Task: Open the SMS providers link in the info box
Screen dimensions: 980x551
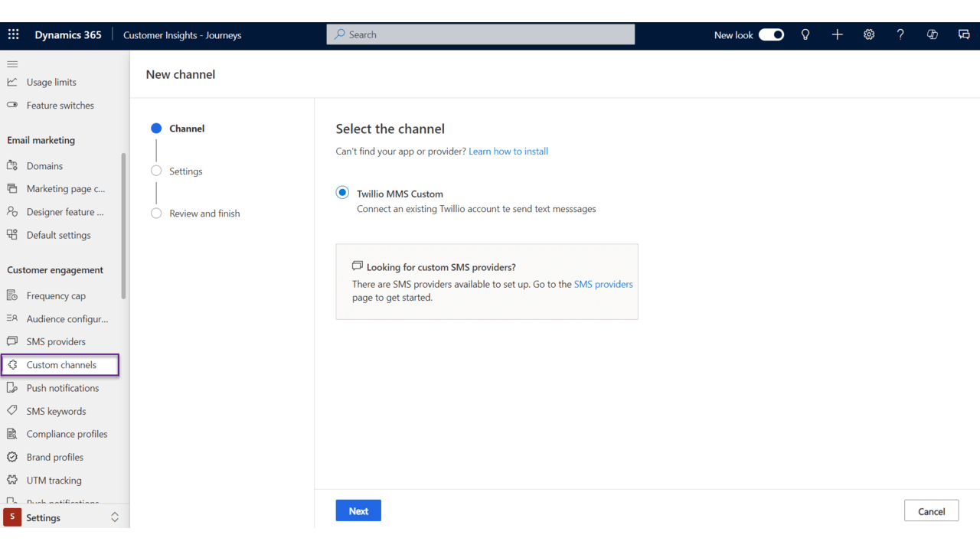Action: point(603,284)
